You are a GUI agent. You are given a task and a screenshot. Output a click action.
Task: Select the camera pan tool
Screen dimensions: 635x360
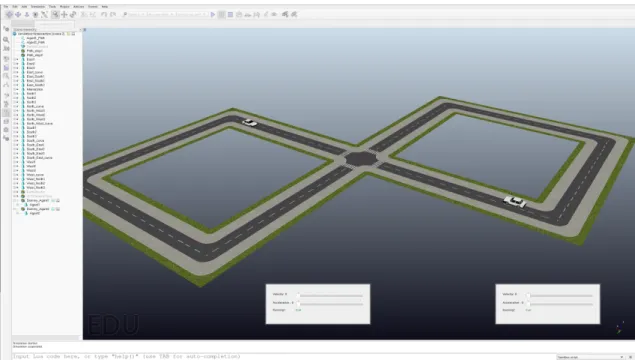click(9, 15)
